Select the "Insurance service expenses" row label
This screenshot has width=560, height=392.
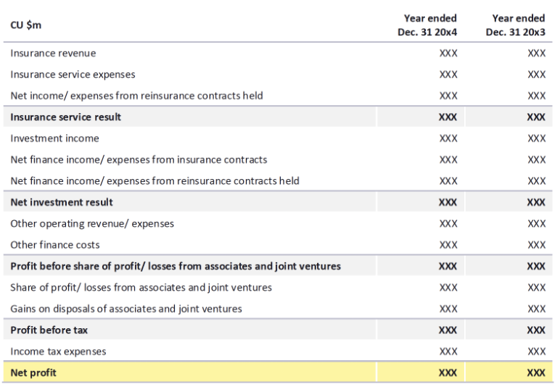[73, 74]
